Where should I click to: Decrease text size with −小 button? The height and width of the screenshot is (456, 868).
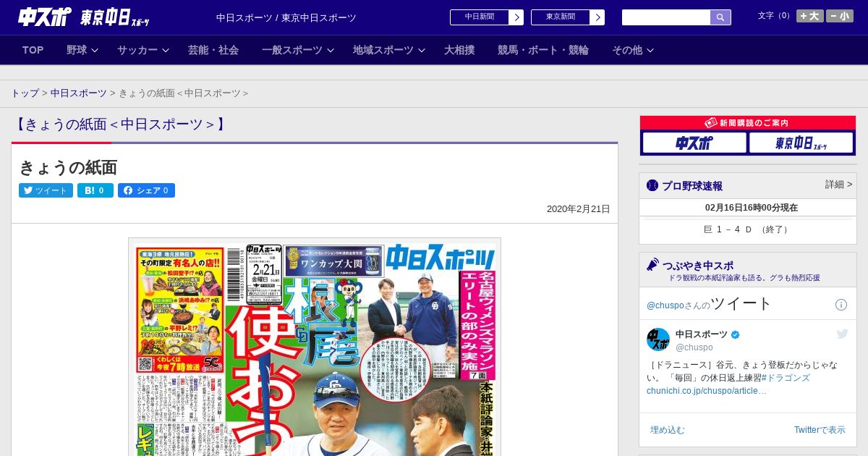(840, 16)
